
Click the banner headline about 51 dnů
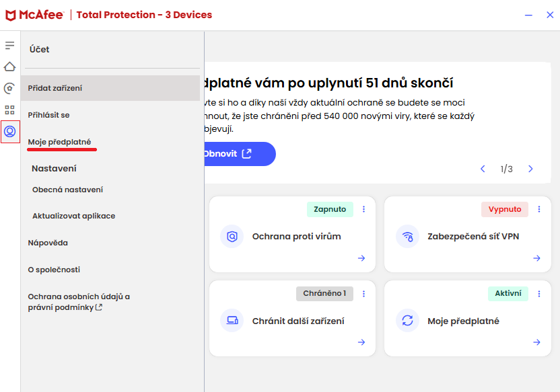(328, 83)
